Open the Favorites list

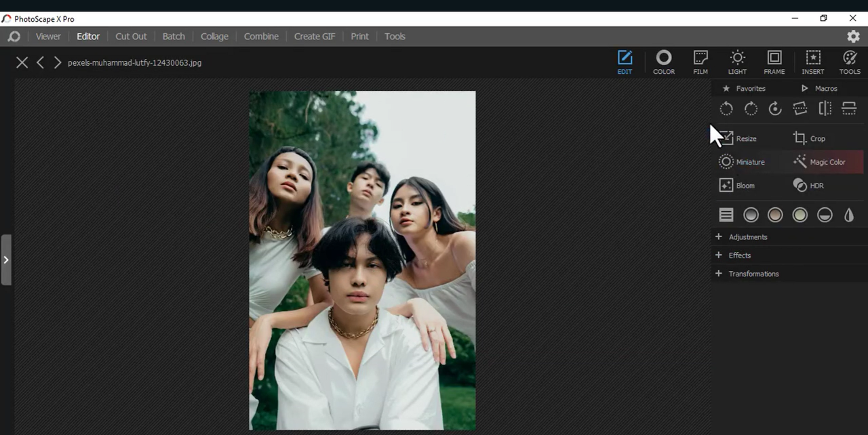click(744, 88)
